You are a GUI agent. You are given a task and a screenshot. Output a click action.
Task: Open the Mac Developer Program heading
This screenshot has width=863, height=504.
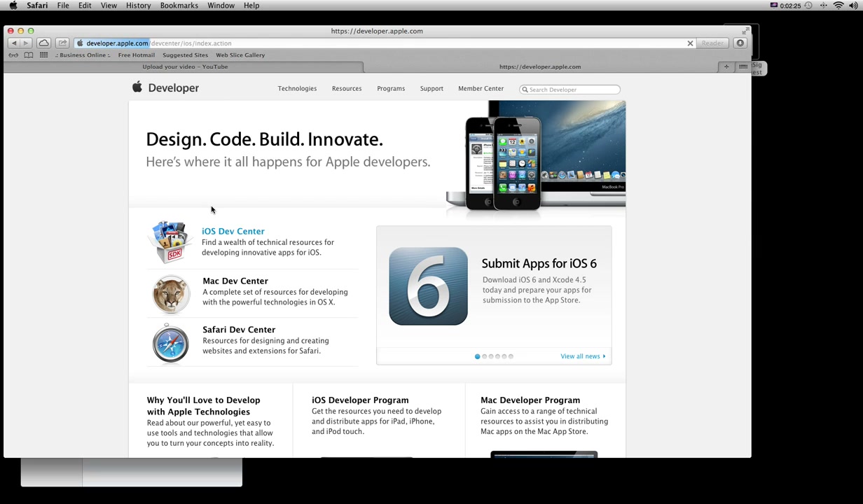coord(530,400)
